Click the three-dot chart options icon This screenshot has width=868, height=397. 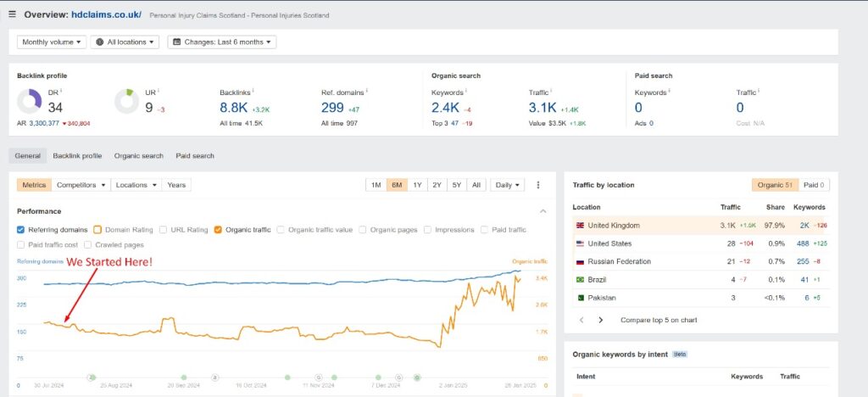point(537,185)
